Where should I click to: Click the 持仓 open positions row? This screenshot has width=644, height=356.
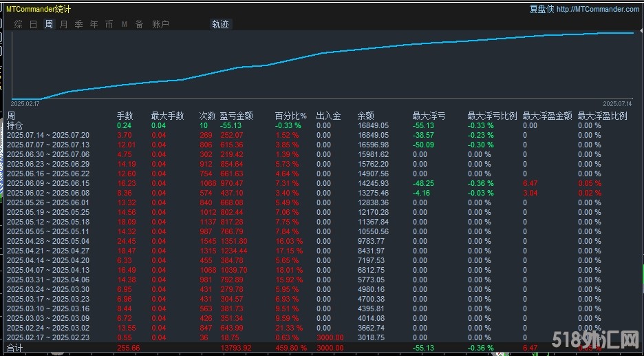14,126
